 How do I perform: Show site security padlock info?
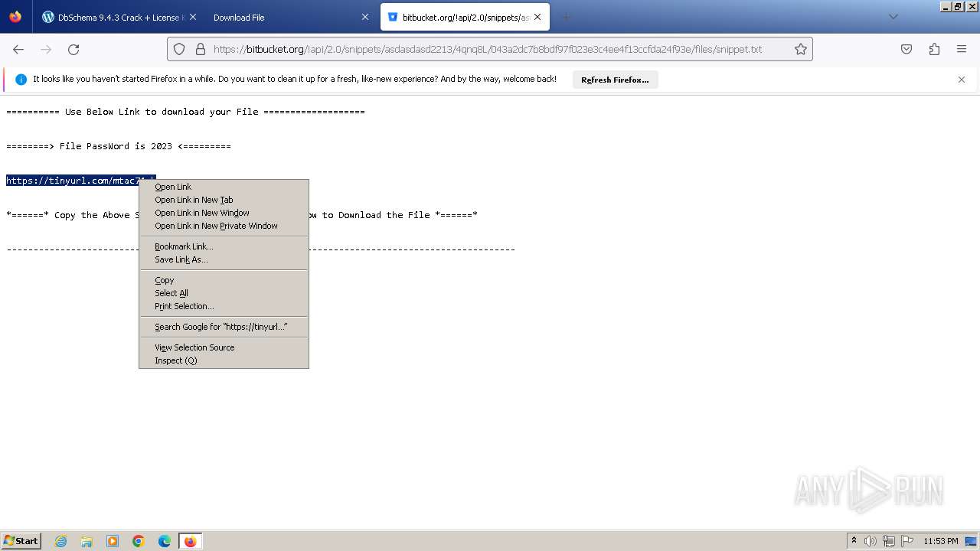click(201, 49)
